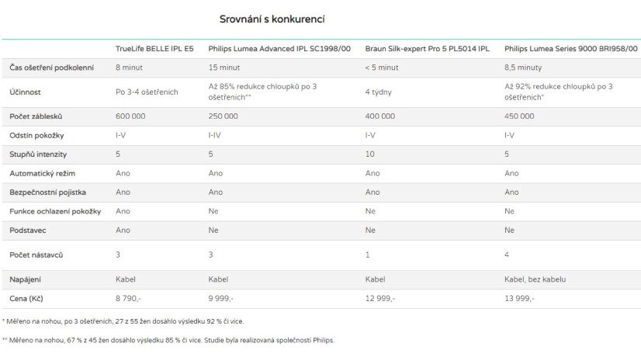
Task: Click the 'Počet záblesků' row label
Action: [x=36, y=116]
